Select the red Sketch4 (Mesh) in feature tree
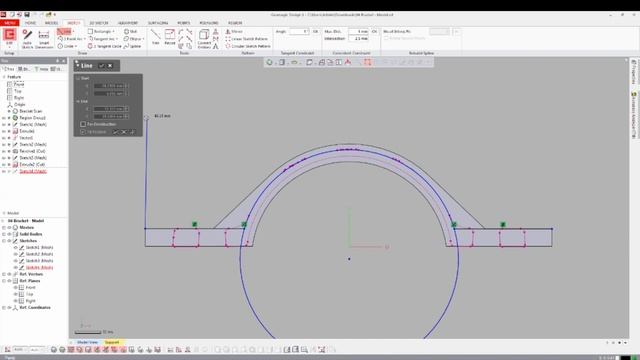Image resolution: width=640 pixels, height=360 pixels. pyautogui.click(x=33, y=171)
